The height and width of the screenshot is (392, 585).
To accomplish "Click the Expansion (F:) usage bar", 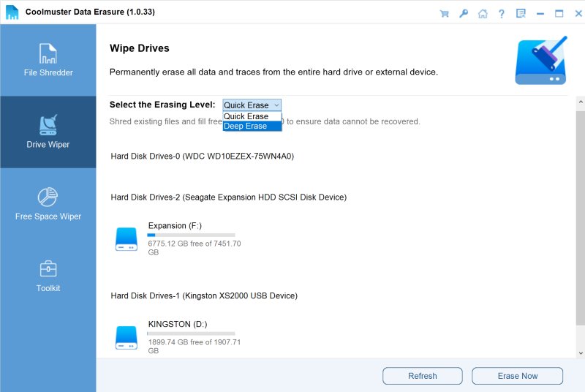I will (x=191, y=235).
